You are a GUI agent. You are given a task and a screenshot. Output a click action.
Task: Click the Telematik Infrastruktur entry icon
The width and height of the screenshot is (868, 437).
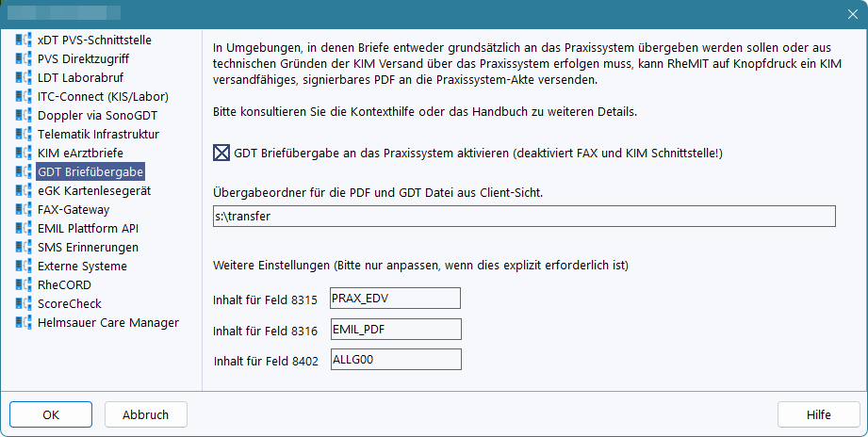[x=24, y=135]
